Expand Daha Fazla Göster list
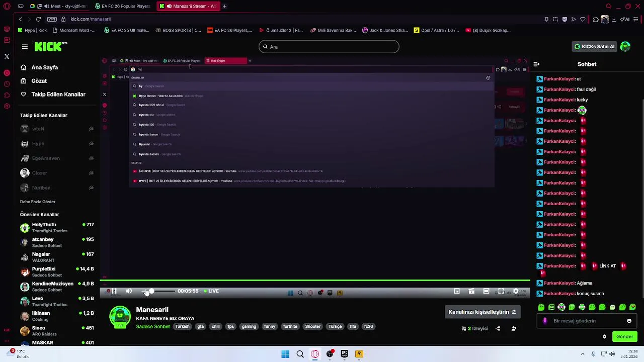 point(38,202)
